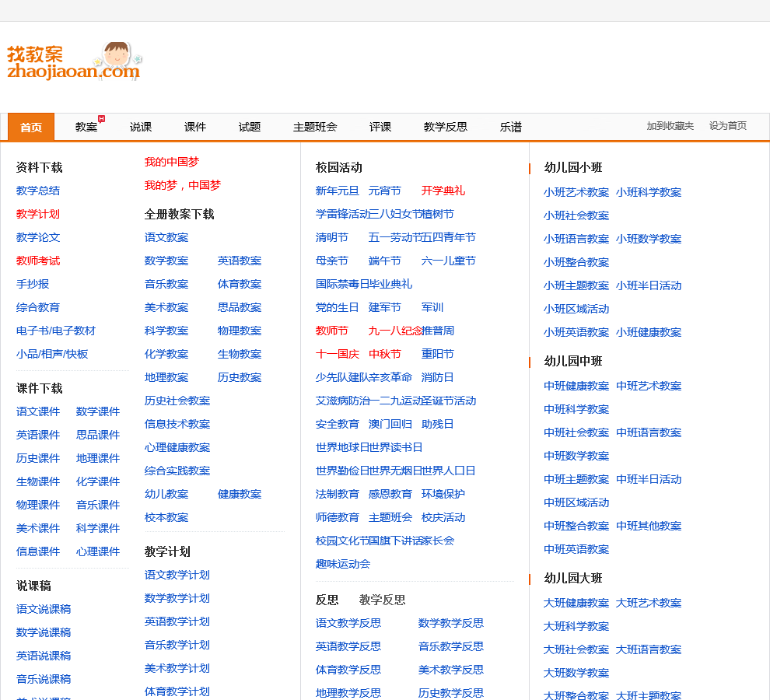Open the 首页 navigation tab
This screenshot has height=700, width=770.
coord(31,128)
